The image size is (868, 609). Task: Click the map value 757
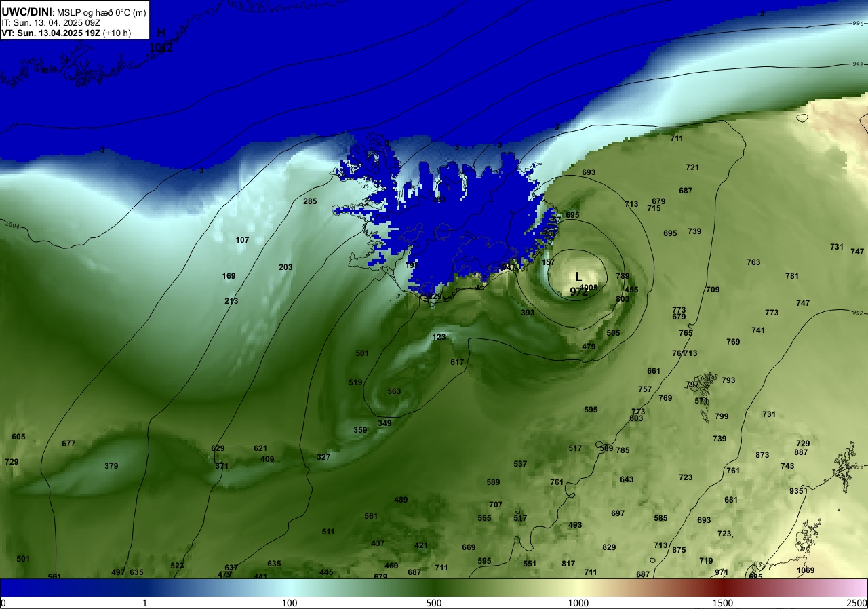click(x=645, y=389)
